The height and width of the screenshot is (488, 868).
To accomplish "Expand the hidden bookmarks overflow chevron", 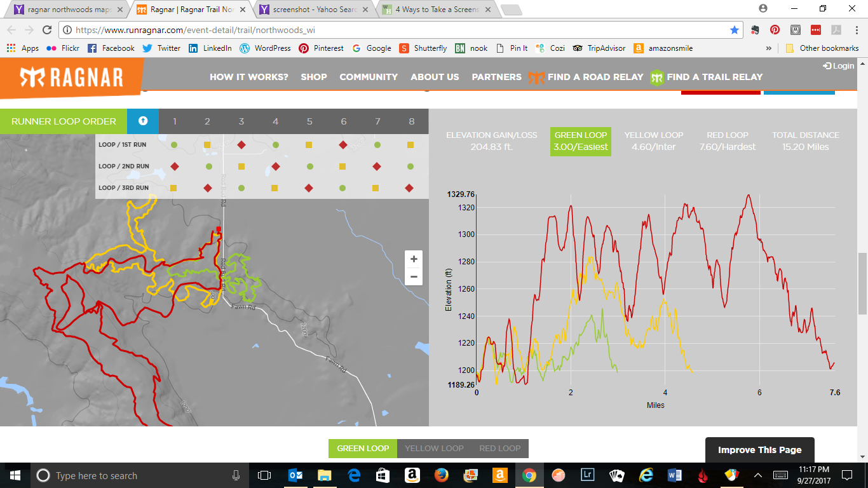I will (x=769, y=48).
